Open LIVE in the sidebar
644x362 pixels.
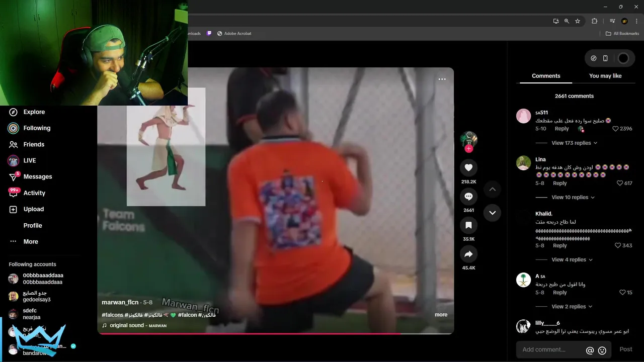(x=22, y=160)
